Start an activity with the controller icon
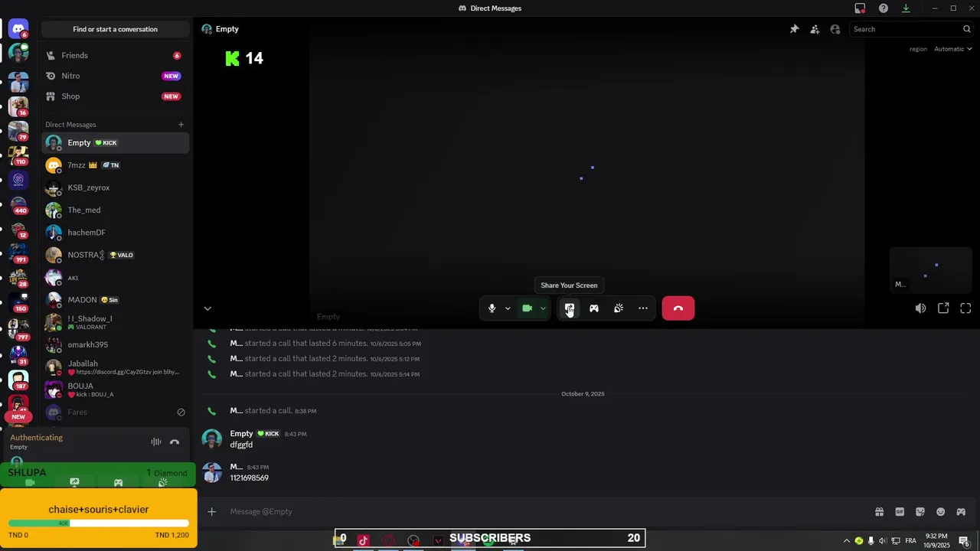 pyautogui.click(x=594, y=308)
